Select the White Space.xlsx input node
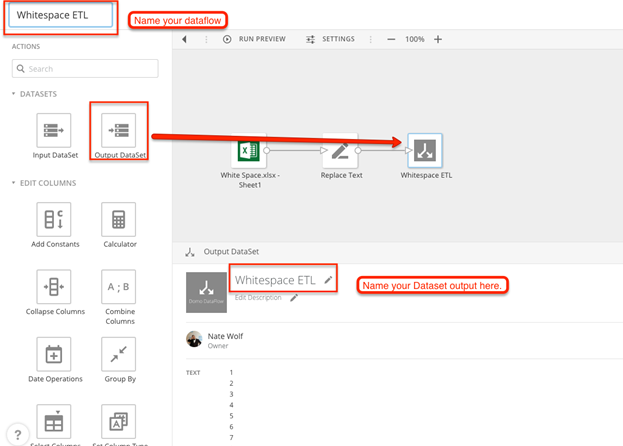The height and width of the screenshot is (446, 623). (249, 151)
